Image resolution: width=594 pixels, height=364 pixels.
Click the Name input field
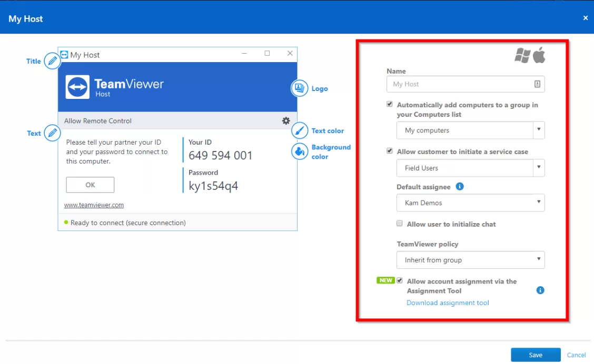(463, 84)
